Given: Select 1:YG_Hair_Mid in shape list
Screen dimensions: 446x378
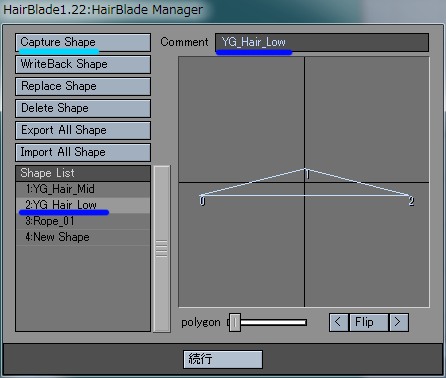Looking at the screenshot, I should coord(83,189).
